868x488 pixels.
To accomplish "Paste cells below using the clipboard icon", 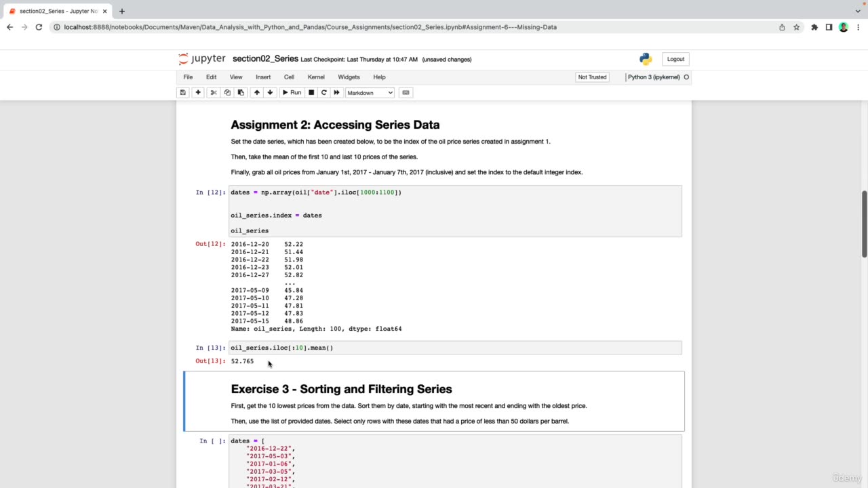I will [241, 93].
